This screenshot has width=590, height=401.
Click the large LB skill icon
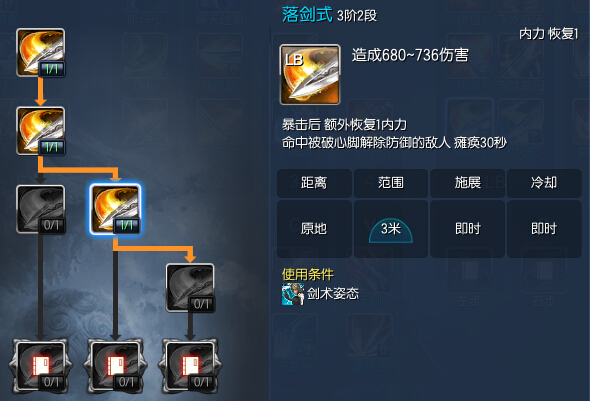coord(310,74)
